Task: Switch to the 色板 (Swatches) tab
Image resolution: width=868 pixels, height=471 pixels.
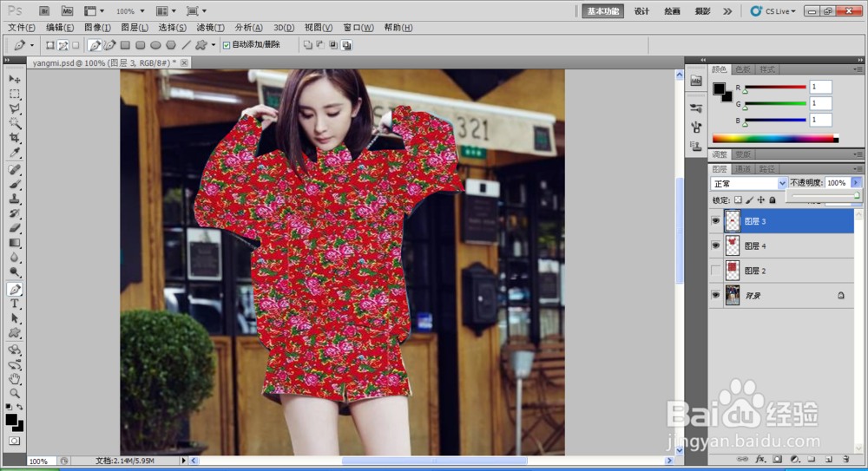Action: (x=743, y=69)
